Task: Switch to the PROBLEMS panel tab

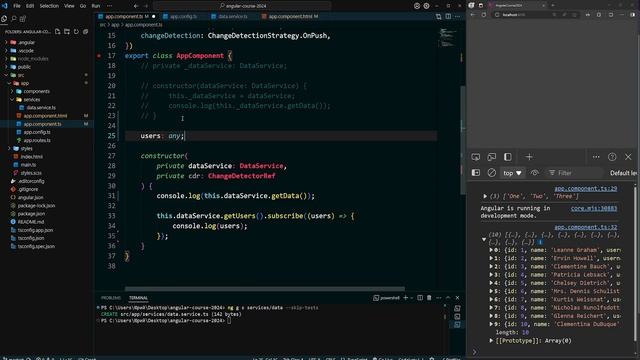Action: point(111,298)
